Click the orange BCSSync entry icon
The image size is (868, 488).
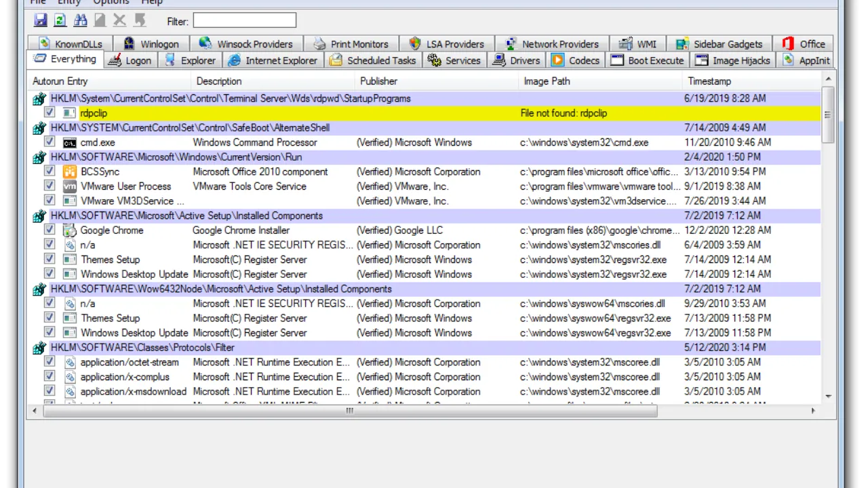(x=69, y=171)
